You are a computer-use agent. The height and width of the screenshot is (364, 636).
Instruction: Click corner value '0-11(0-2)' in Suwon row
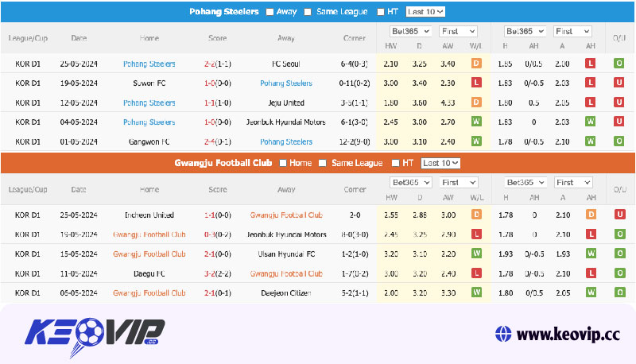click(355, 83)
